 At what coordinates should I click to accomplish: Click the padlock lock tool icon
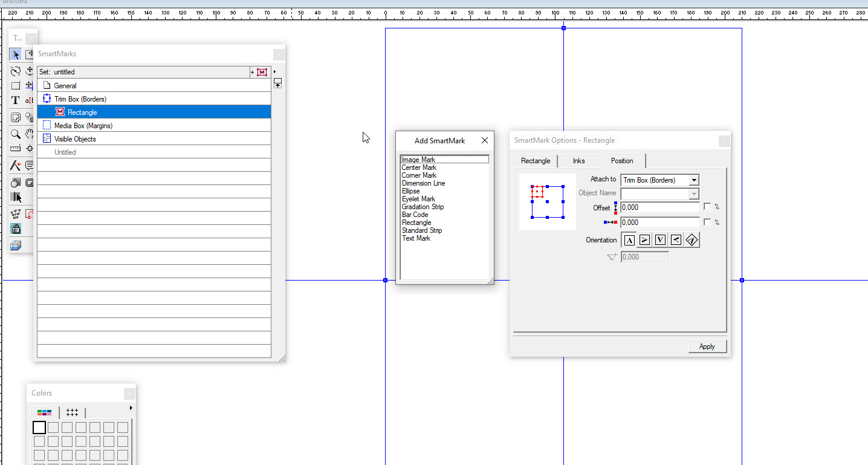[16, 229]
